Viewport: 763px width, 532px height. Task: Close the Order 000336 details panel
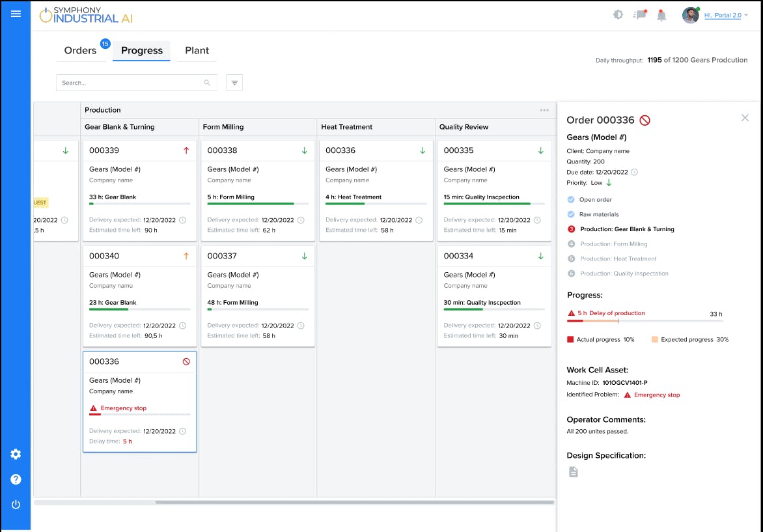[745, 118]
